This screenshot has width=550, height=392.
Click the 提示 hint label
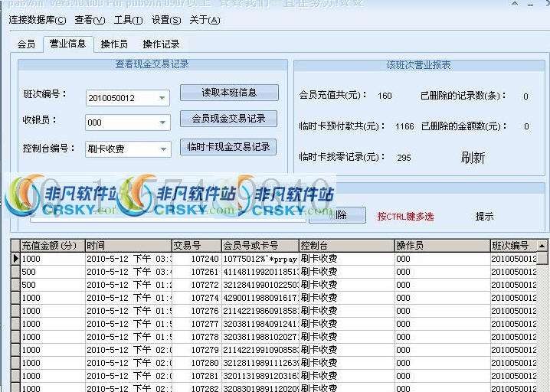click(x=484, y=217)
